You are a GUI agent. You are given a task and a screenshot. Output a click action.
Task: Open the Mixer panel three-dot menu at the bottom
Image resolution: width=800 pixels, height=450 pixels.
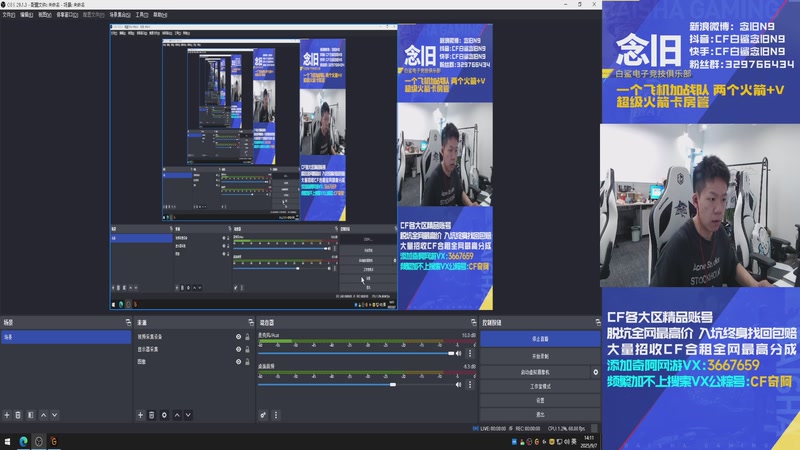pos(276,415)
